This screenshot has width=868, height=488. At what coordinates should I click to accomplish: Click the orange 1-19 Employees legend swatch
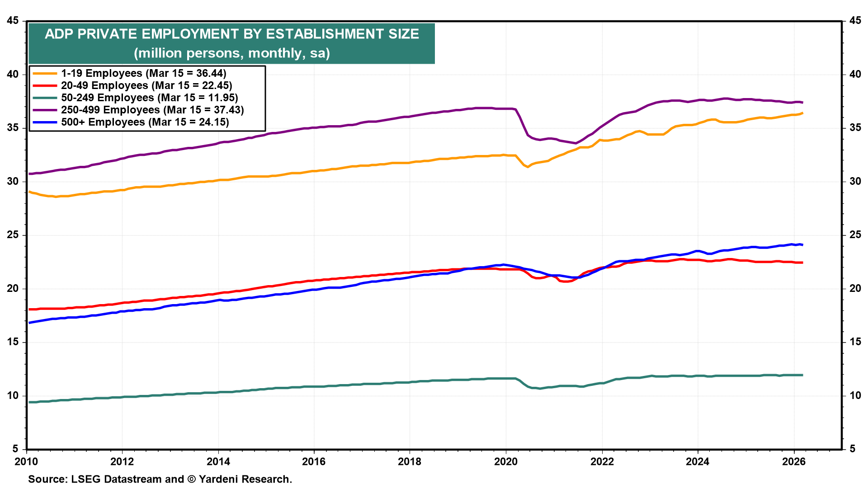click(x=44, y=74)
